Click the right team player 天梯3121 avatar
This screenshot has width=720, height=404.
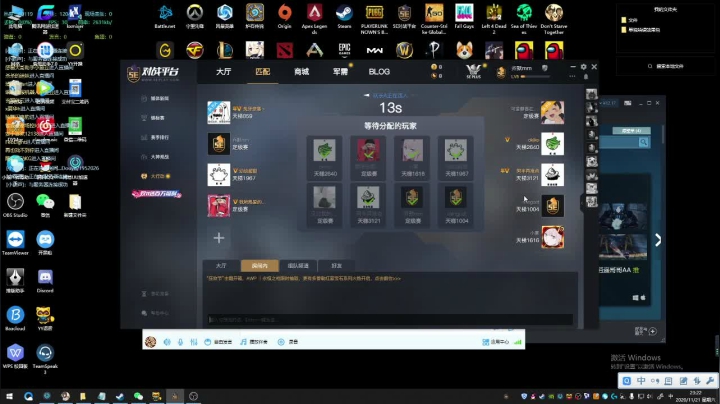point(552,175)
